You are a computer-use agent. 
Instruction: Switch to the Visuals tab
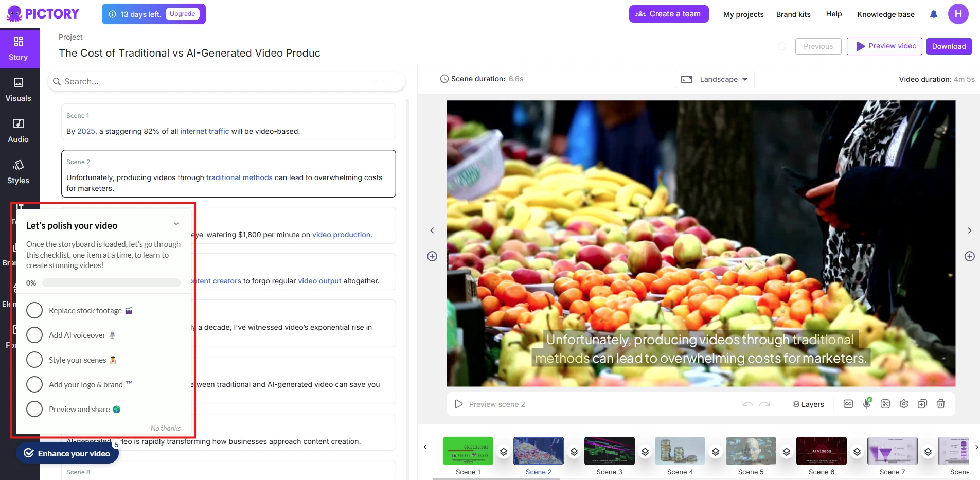click(x=19, y=90)
